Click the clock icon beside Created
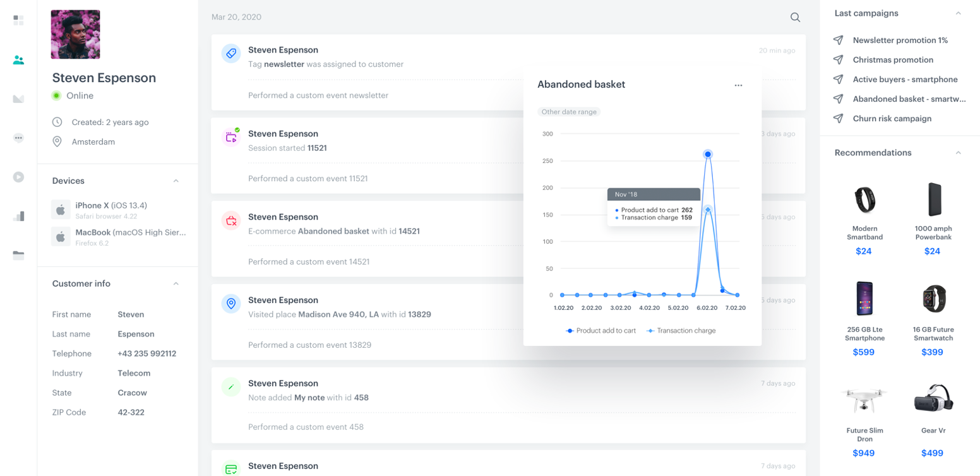The image size is (980, 476). pyautogui.click(x=57, y=122)
